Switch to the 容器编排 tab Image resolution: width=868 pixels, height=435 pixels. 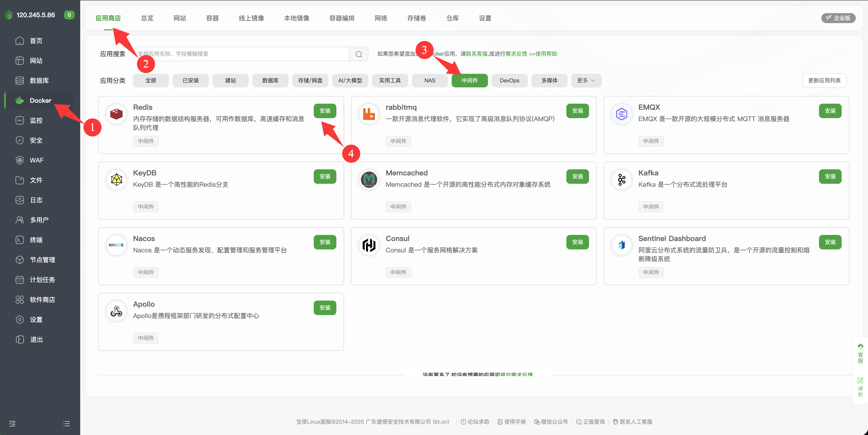pos(342,18)
